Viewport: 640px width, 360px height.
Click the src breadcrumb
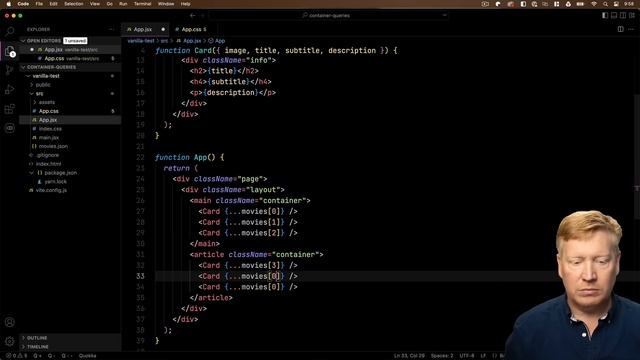[164, 41]
